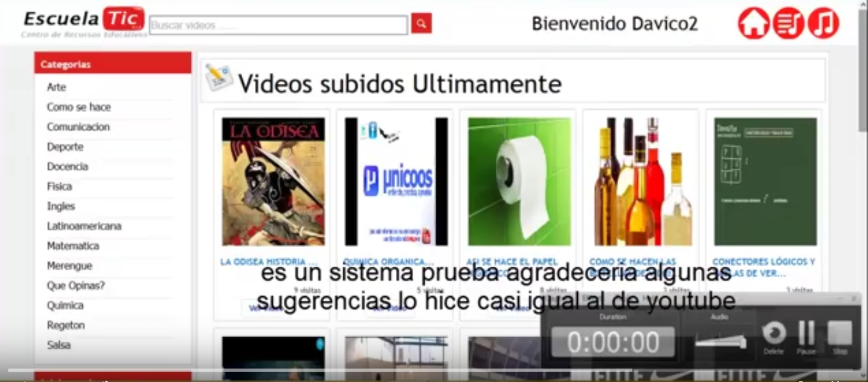Select the Deporte category
This screenshot has height=382, width=868.
[x=65, y=147]
